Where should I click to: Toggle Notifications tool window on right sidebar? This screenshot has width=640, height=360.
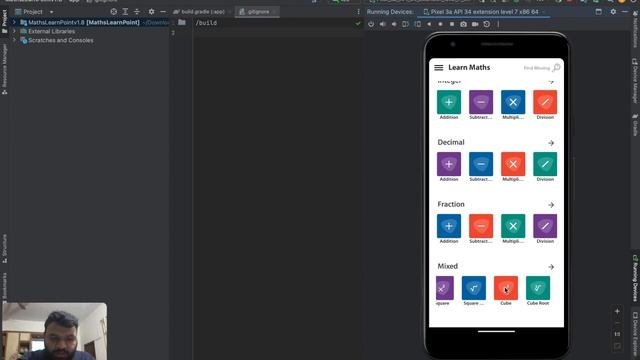click(635, 29)
